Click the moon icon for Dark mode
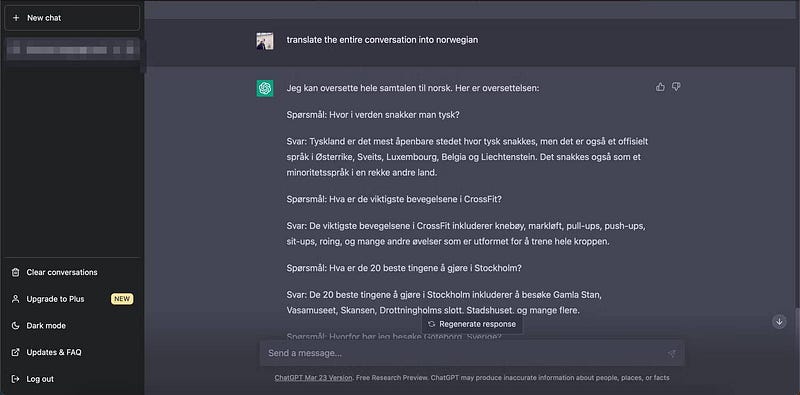This screenshot has width=800, height=395. (x=16, y=326)
